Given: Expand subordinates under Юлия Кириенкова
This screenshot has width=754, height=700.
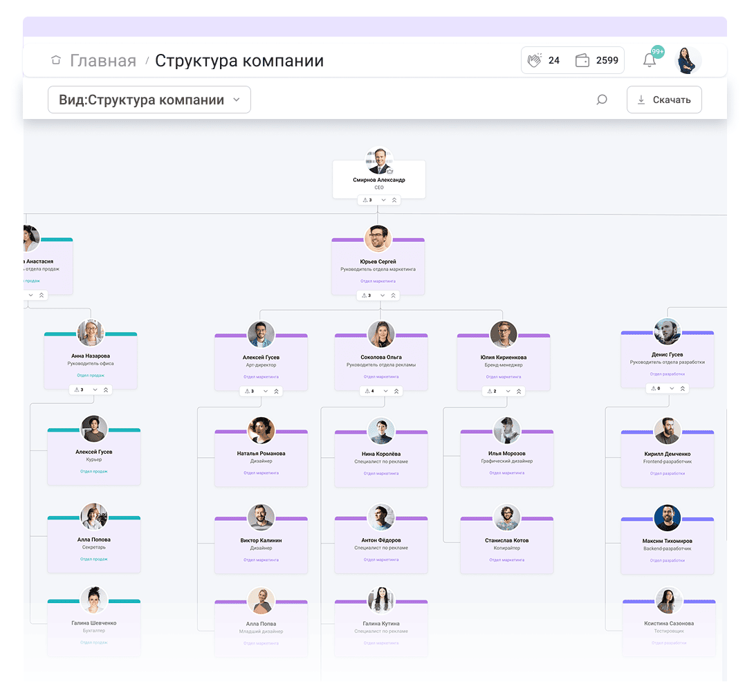Looking at the screenshot, I should coord(509,391).
